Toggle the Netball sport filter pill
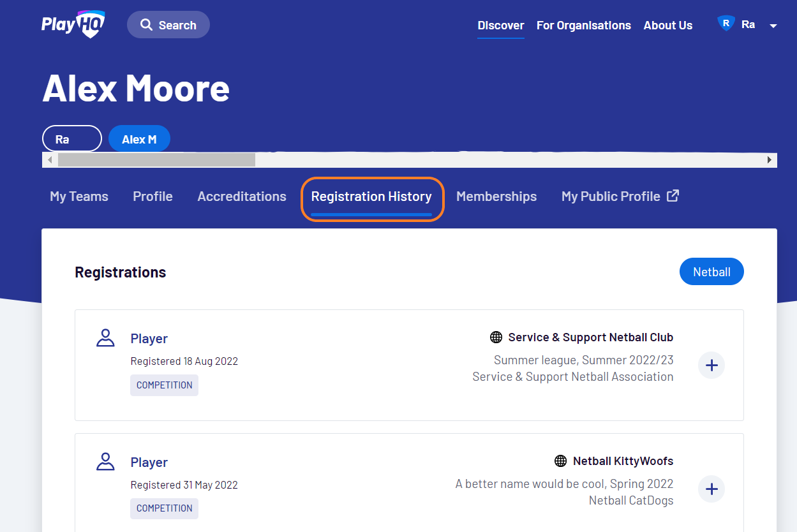Viewport: 797px width, 532px height. (x=711, y=271)
